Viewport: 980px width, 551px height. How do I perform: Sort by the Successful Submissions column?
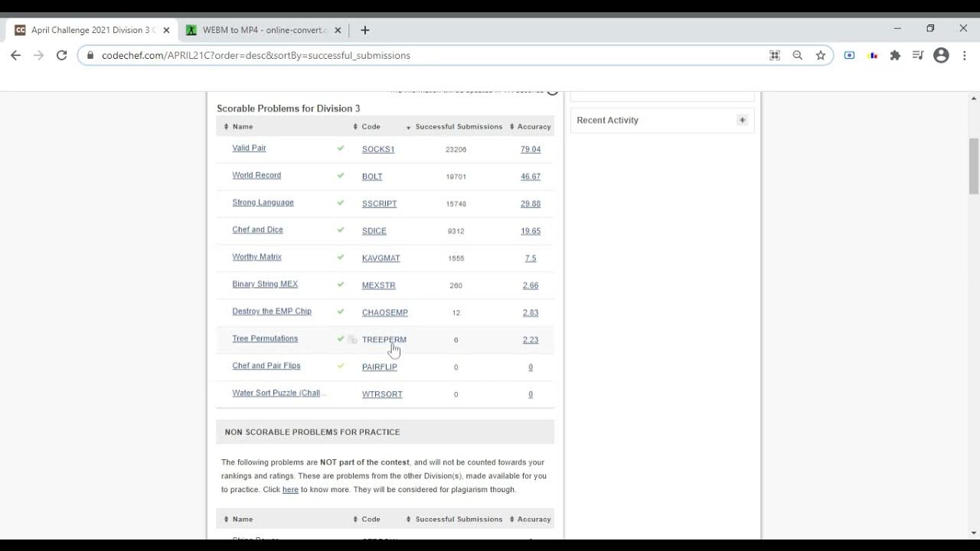tap(458, 126)
